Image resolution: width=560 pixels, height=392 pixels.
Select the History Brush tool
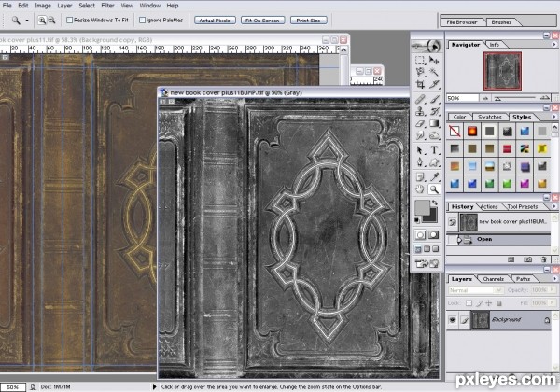[x=434, y=111]
